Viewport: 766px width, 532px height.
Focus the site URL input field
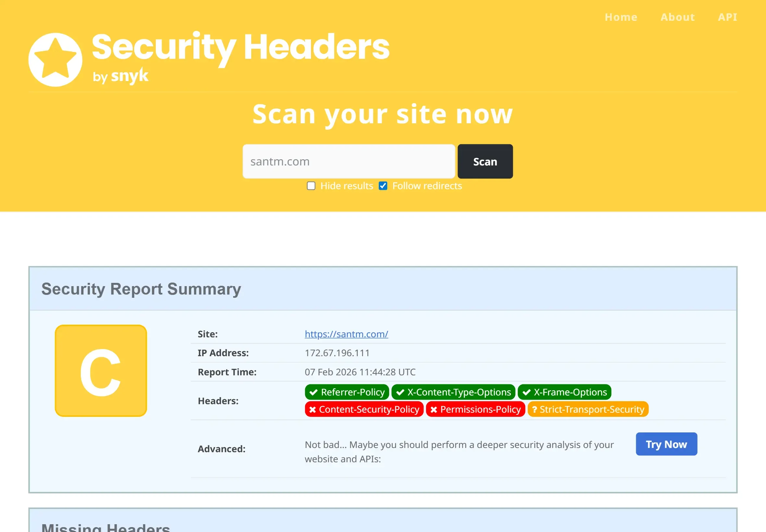tap(349, 161)
